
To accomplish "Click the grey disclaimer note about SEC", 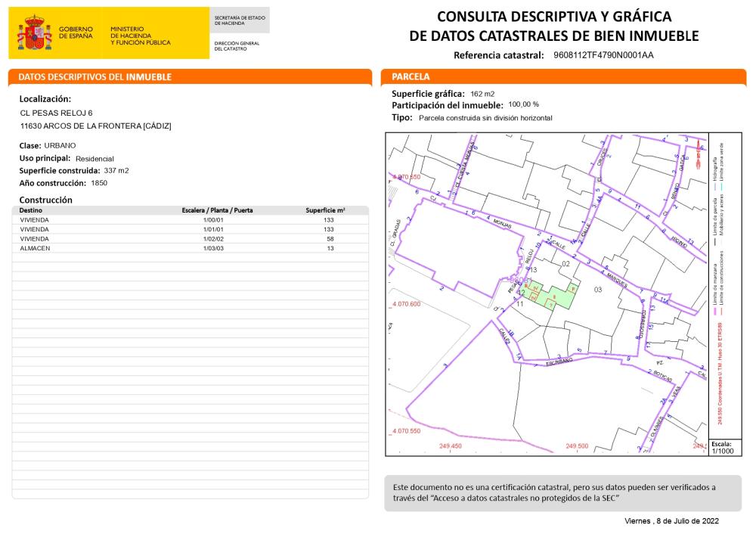I will 562,493.
